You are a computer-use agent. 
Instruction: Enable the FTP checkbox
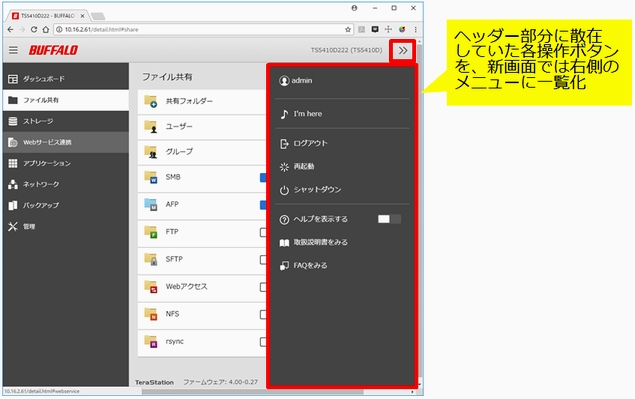pyautogui.click(x=263, y=232)
